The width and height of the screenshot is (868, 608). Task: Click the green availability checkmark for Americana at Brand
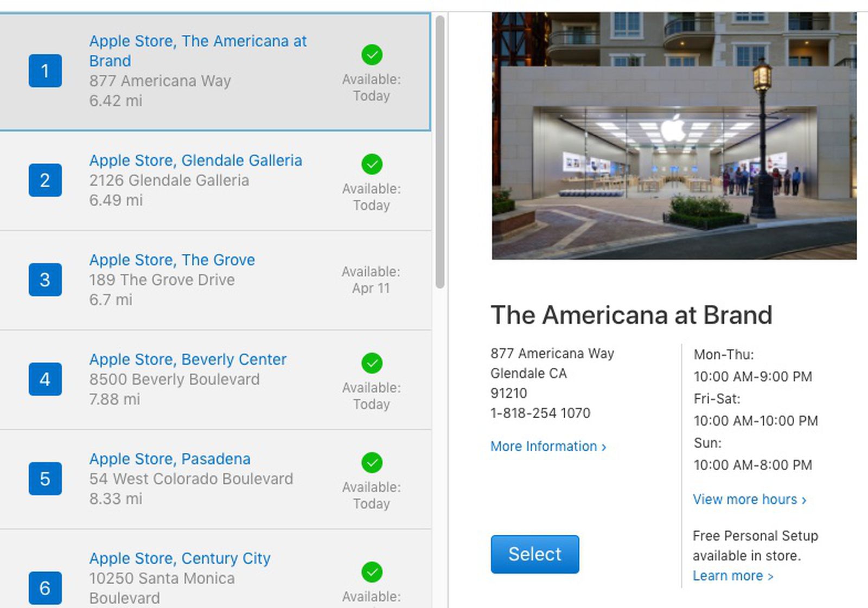click(x=371, y=55)
